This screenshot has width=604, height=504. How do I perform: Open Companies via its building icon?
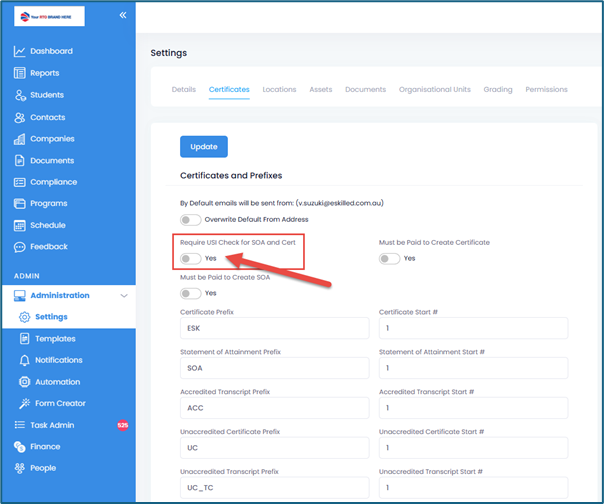[x=19, y=139]
